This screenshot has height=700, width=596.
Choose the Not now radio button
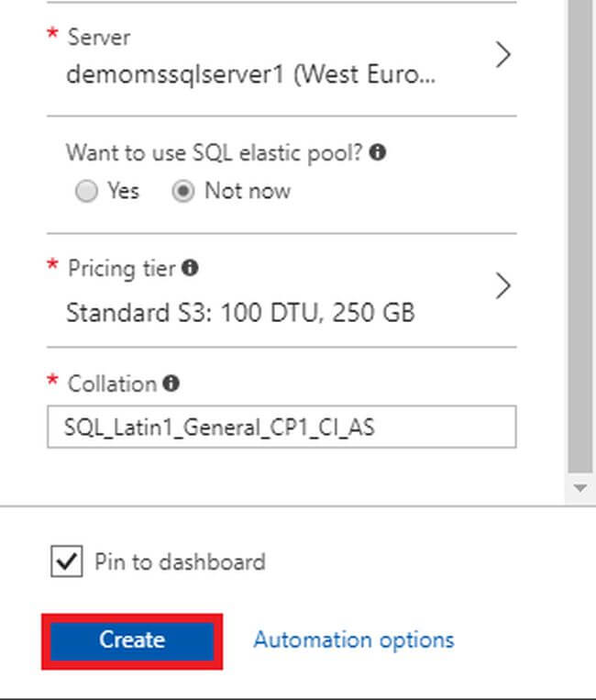(x=183, y=192)
